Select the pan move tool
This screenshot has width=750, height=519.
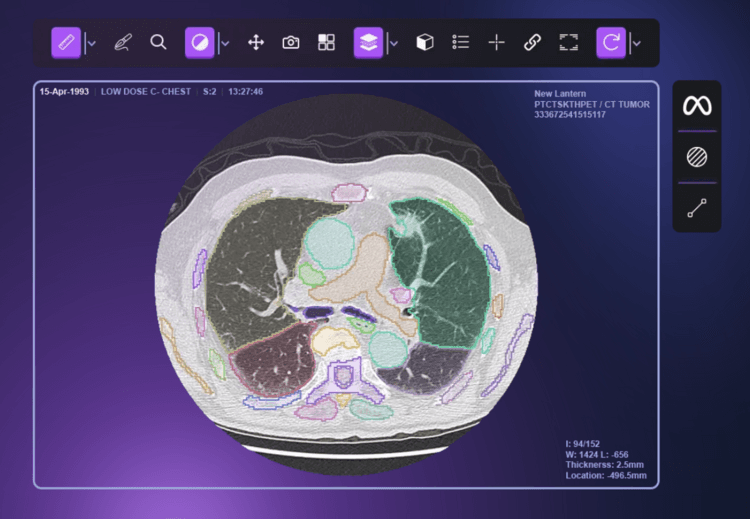(x=256, y=43)
